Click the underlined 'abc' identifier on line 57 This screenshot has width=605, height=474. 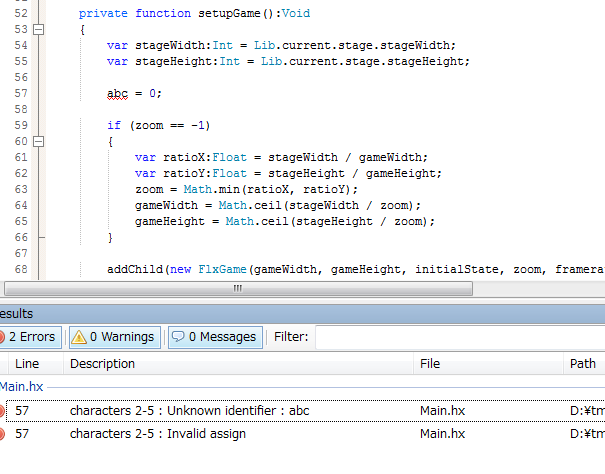click(x=117, y=93)
